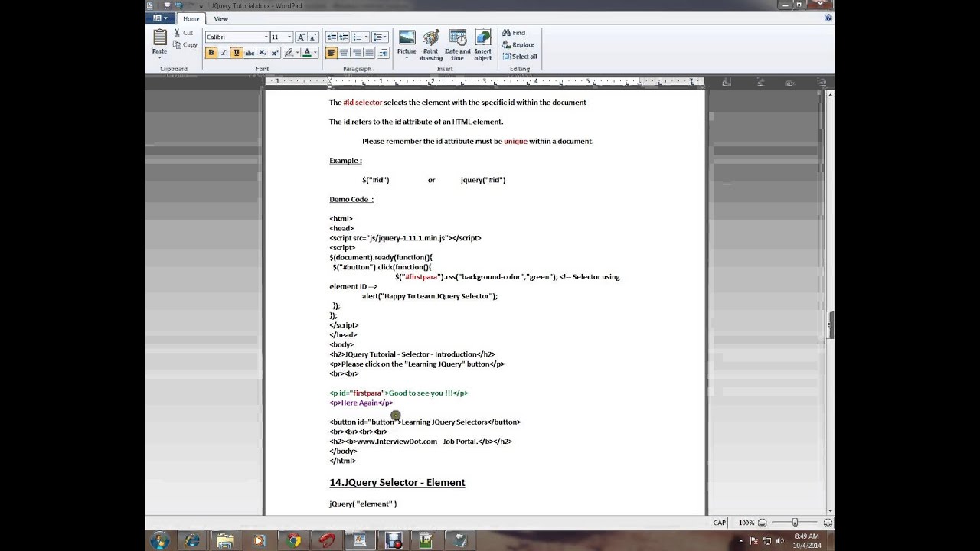Screen dimensions: 980x551
Task: Increase paragraph indent
Action: tap(344, 37)
